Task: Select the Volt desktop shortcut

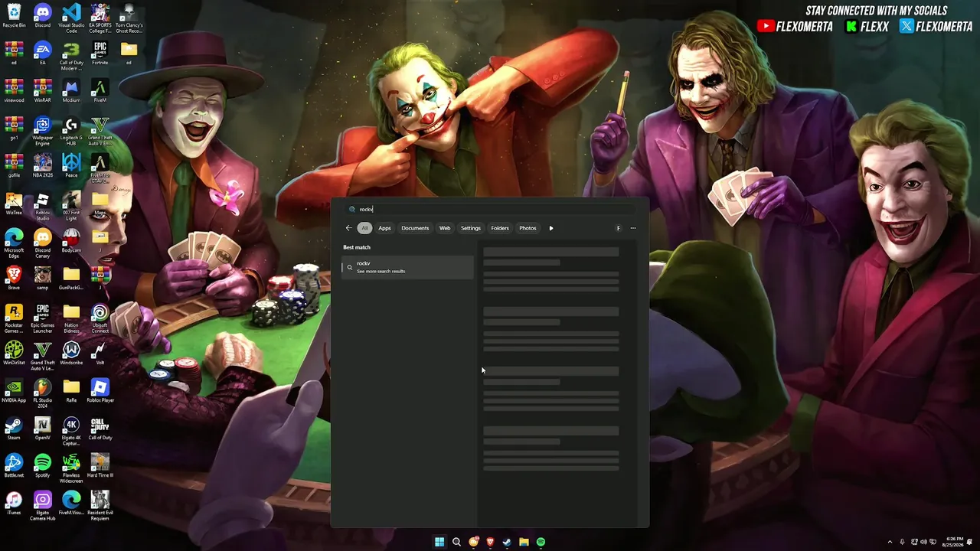Action: tap(100, 353)
